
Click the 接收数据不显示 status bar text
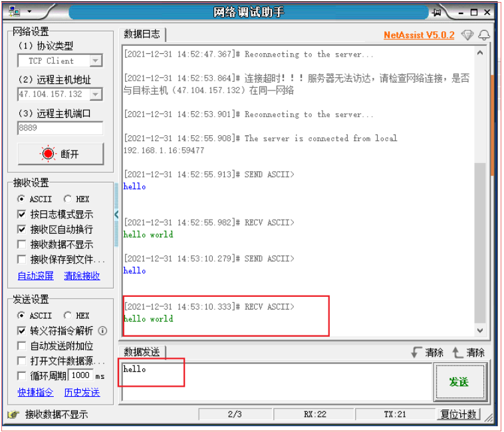pyautogui.click(x=57, y=415)
